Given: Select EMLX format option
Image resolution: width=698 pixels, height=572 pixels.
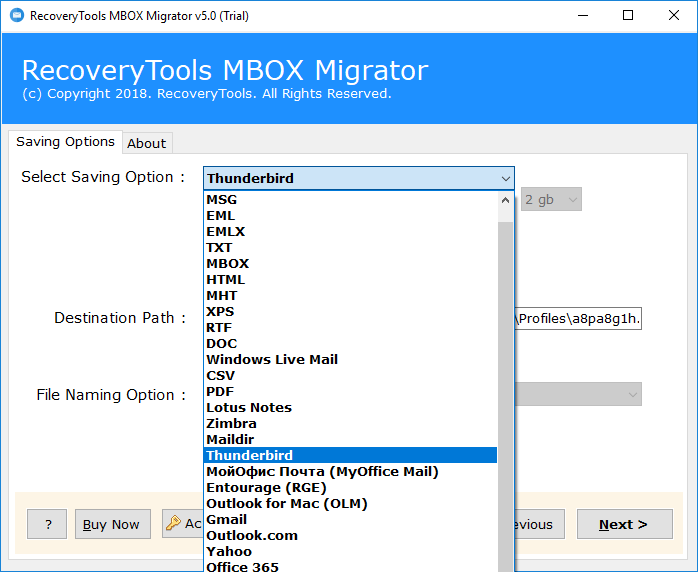Looking at the screenshot, I should [x=350, y=232].
